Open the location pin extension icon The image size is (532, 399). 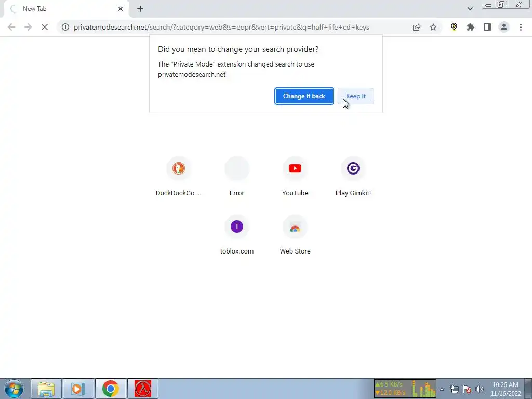[454, 27]
